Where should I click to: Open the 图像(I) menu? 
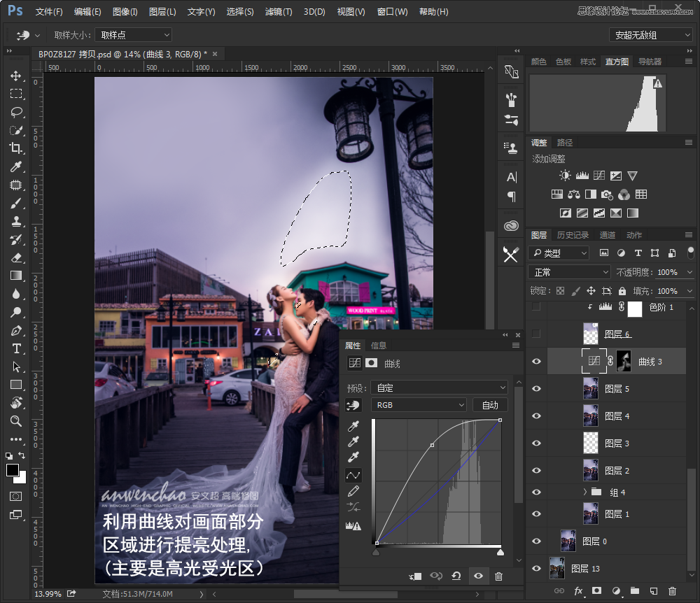(x=125, y=12)
